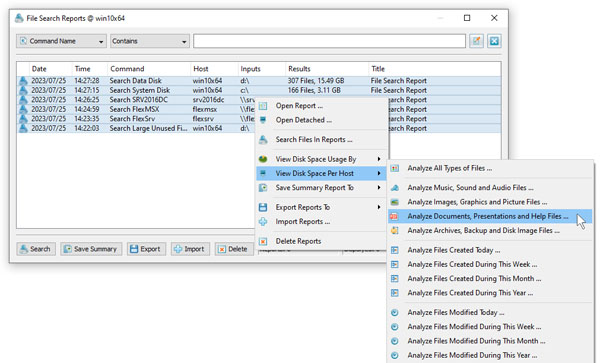Click the music files analyze icon
Viewport: 600px width, 363px height.
395,188
